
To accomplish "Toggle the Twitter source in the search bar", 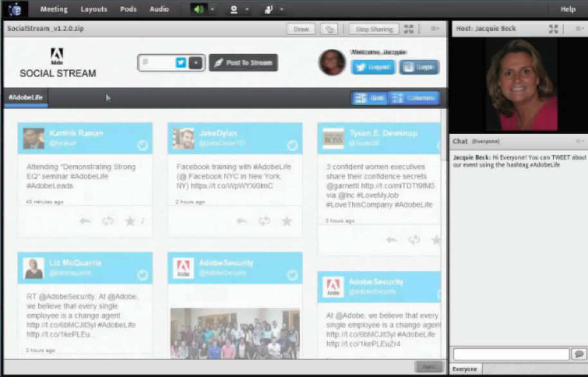I will pos(181,62).
